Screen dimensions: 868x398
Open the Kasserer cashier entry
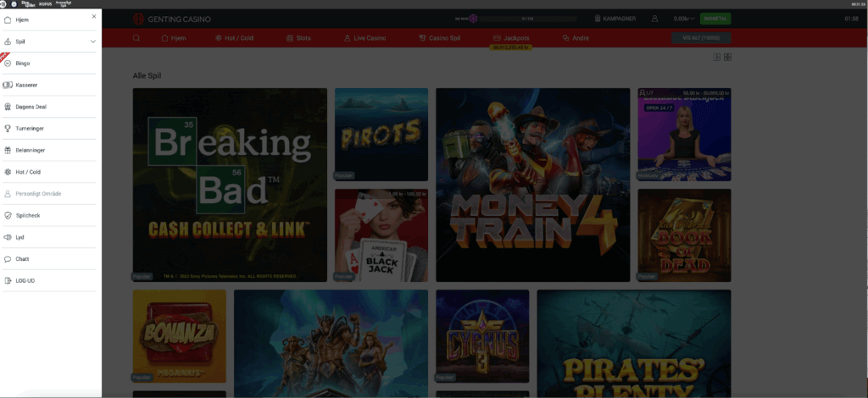[48, 86]
